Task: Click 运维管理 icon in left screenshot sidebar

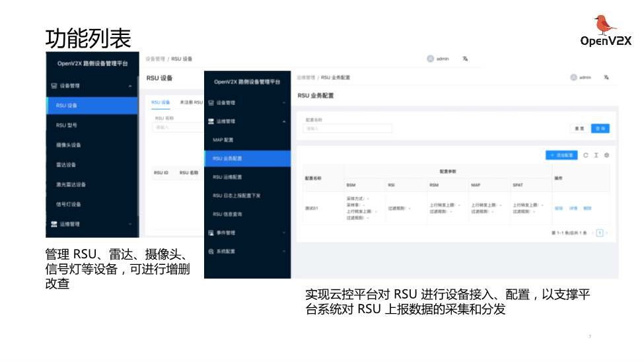Action: pyautogui.click(x=54, y=224)
